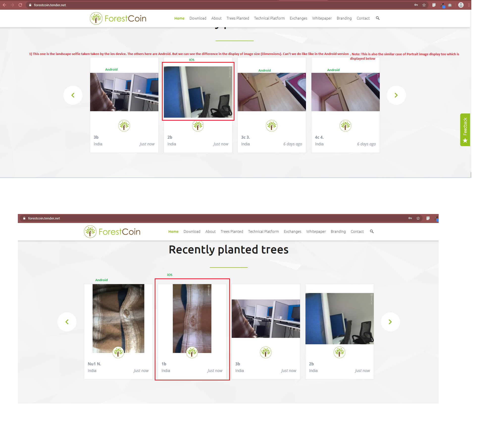The image size is (504, 429).
Task: Click the top address bar URL
Action: pyautogui.click(x=50, y=5)
